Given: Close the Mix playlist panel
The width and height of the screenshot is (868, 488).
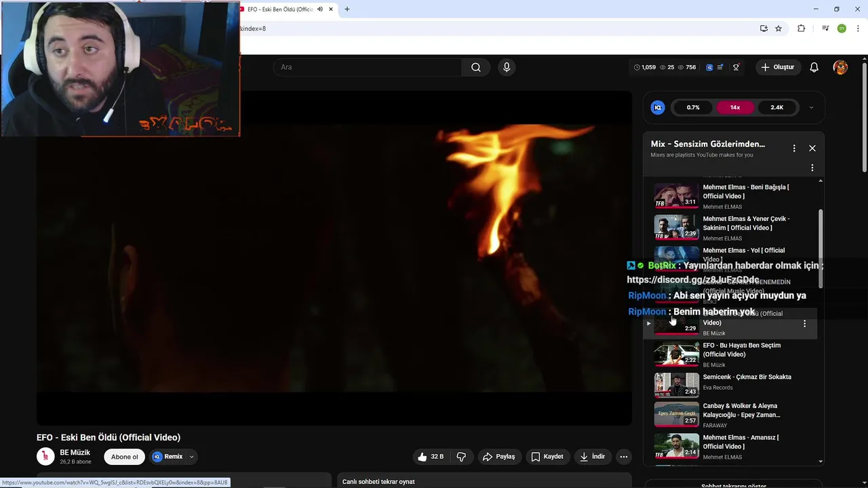Looking at the screenshot, I should [812, 148].
